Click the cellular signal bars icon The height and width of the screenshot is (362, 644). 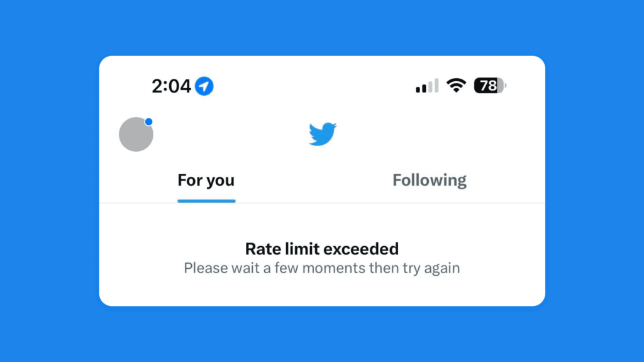point(427,86)
